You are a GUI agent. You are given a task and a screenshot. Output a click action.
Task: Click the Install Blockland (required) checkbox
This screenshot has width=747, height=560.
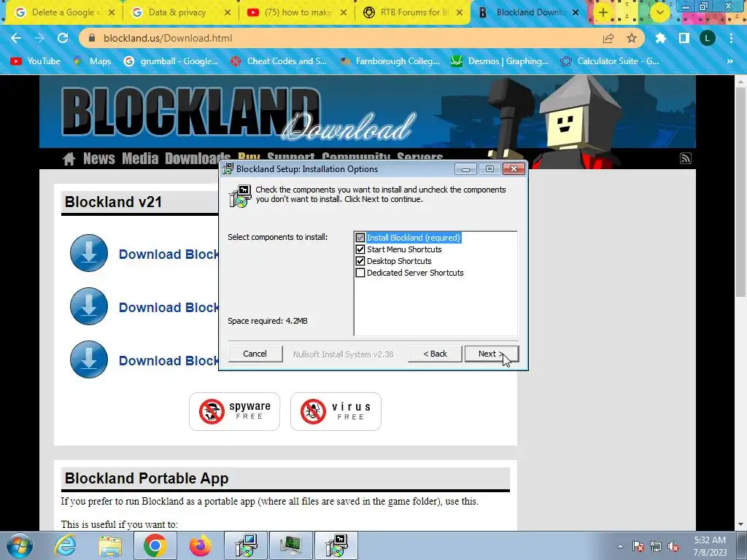pyautogui.click(x=360, y=238)
